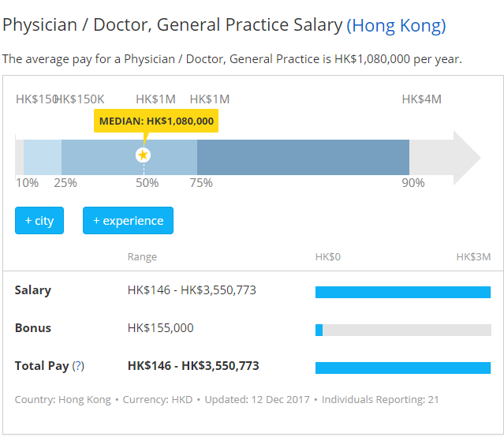Viewport: 504px width, 437px height.
Task: Click the (?) help icon beside Total Pay
Action: tap(78, 366)
